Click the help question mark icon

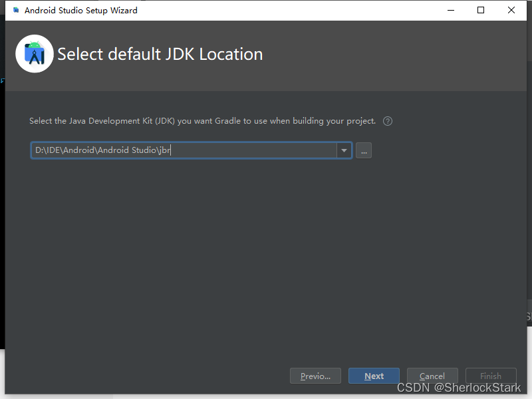coord(388,121)
